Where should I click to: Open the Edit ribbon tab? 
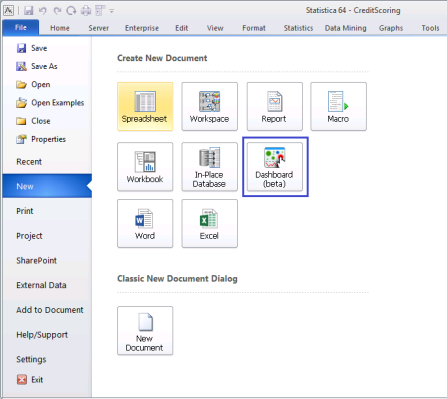pyautogui.click(x=182, y=28)
